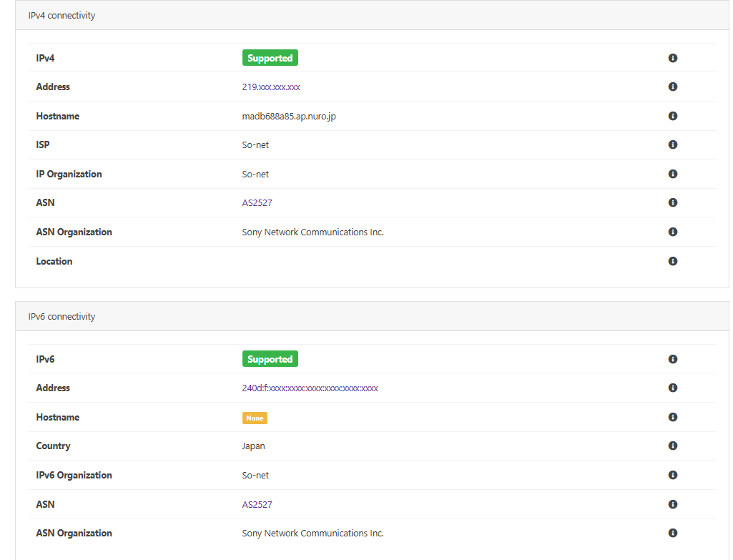The image size is (733, 560).
Task: Click the info icon for the IPv4 ASN row
Action: (x=673, y=202)
